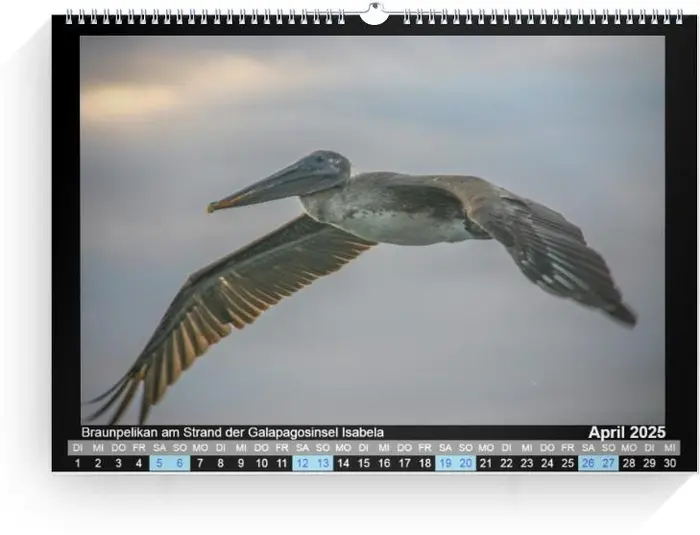The image size is (700, 535).
Task: Select highlighted Sunday date 6
Action: click(x=180, y=463)
